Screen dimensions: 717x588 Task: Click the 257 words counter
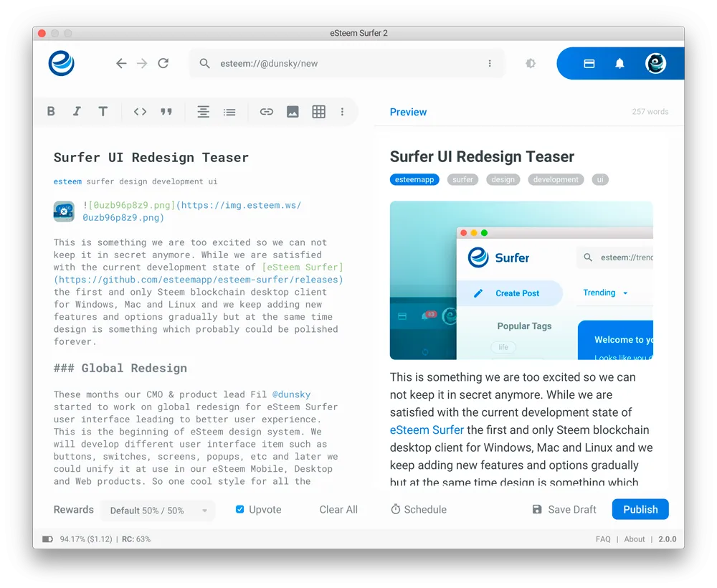pos(650,112)
